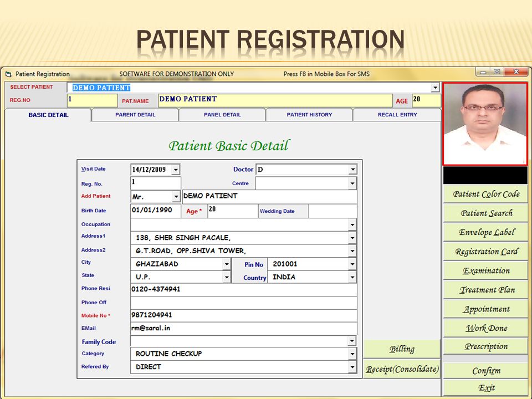Open the Category dropdown showing ROUTINE CHECKUP
Viewport: 532px width, 399px height.
pyautogui.click(x=352, y=354)
